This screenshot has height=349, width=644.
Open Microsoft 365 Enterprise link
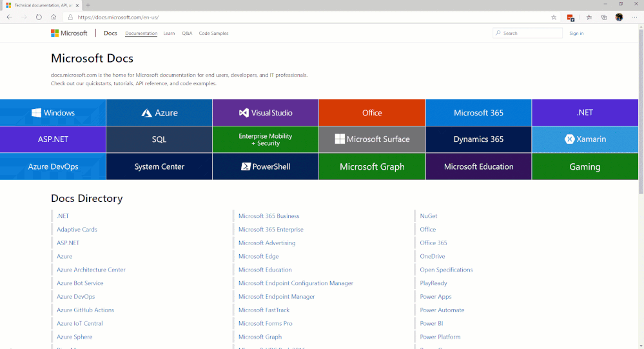[x=271, y=230]
